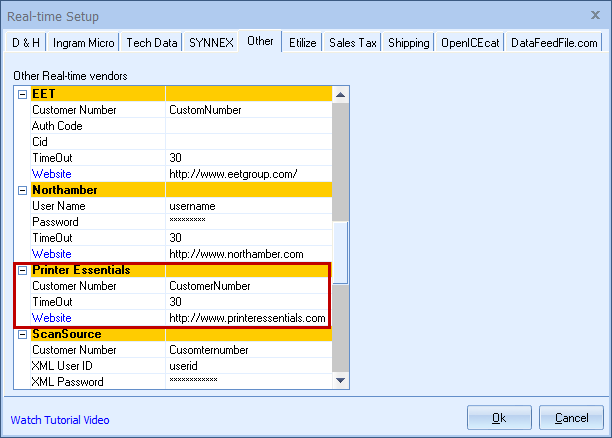612x438 pixels.
Task: Click the EET Website link
Action: (52, 174)
